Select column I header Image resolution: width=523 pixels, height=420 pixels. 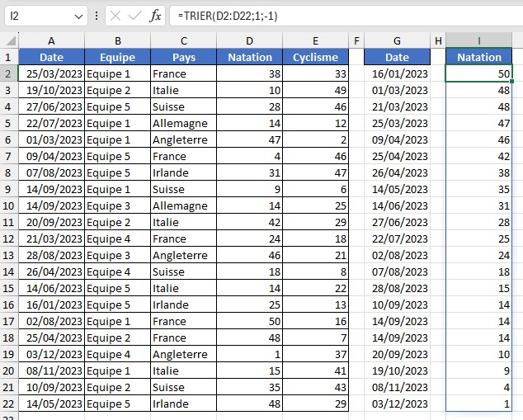[x=478, y=40]
